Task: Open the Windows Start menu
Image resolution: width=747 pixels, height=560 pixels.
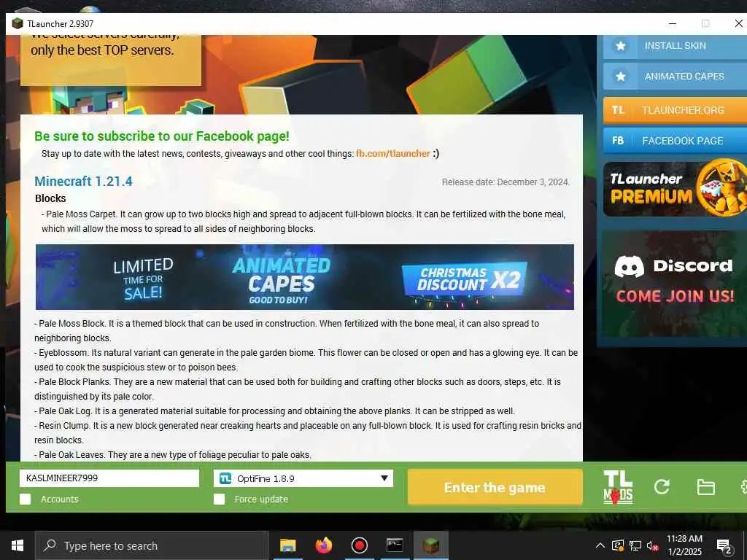Action: tap(18, 545)
